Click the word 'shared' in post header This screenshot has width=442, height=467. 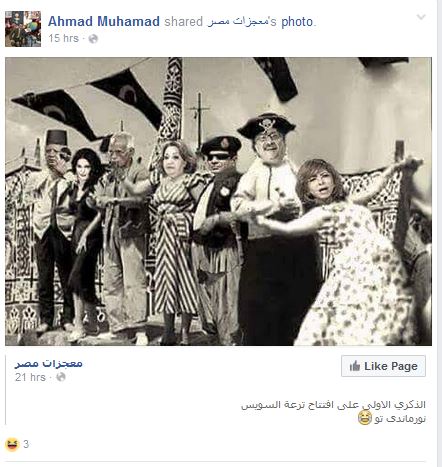[183, 22]
